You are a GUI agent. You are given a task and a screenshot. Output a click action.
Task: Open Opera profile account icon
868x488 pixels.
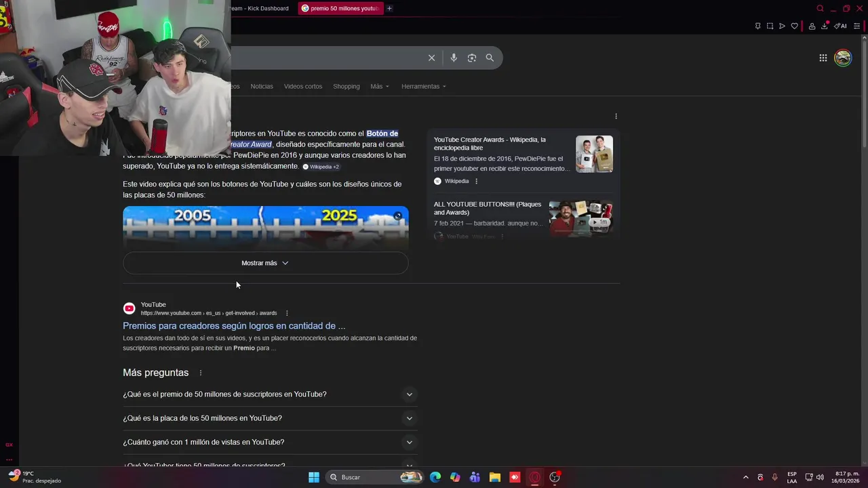812,26
